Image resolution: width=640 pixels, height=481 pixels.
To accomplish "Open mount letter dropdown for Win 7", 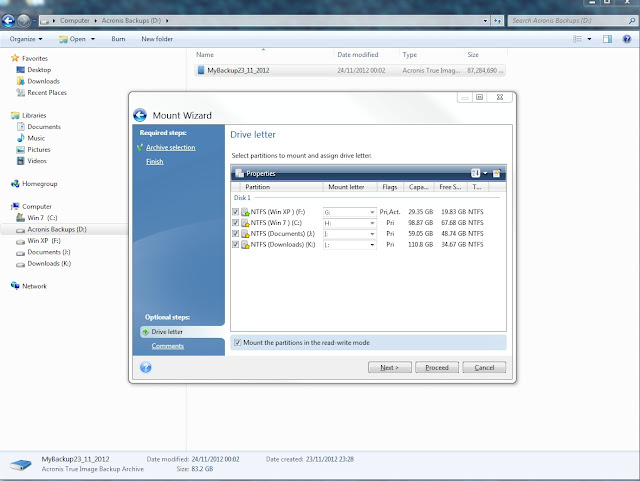I will click(x=372, y=223).
